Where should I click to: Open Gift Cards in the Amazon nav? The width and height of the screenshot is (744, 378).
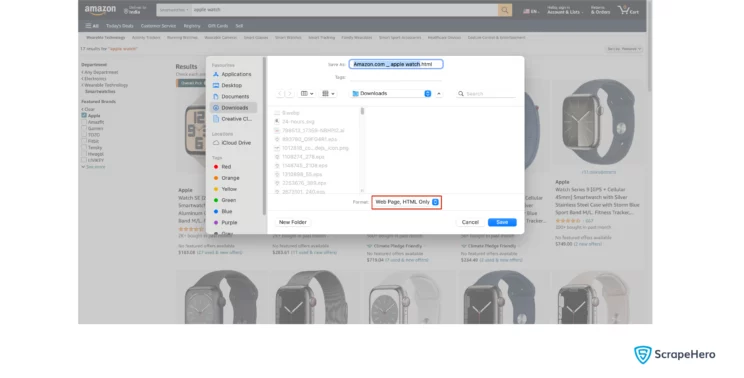click(218, 26)
